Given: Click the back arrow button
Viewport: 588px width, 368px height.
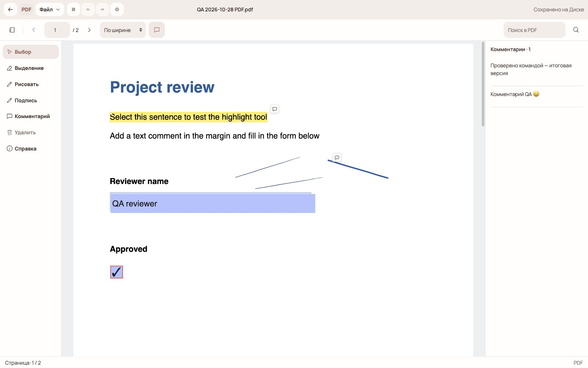Looking at the screenshot, I should [x=11, y=10].
